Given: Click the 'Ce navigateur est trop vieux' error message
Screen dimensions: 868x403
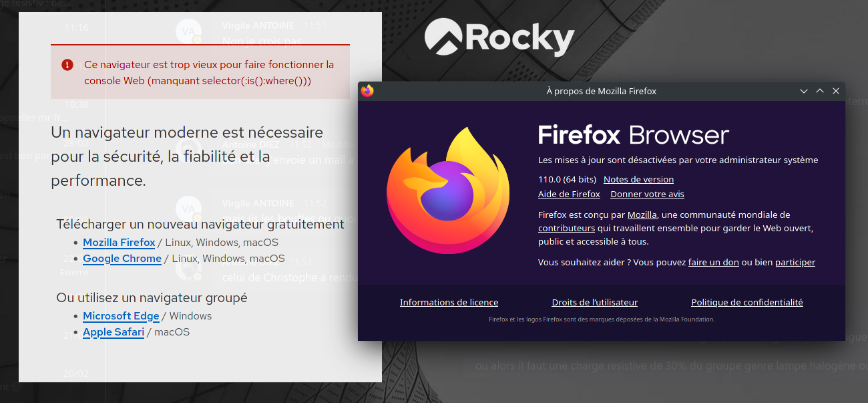Looking at the screenshot, I should tap(209, 73).
